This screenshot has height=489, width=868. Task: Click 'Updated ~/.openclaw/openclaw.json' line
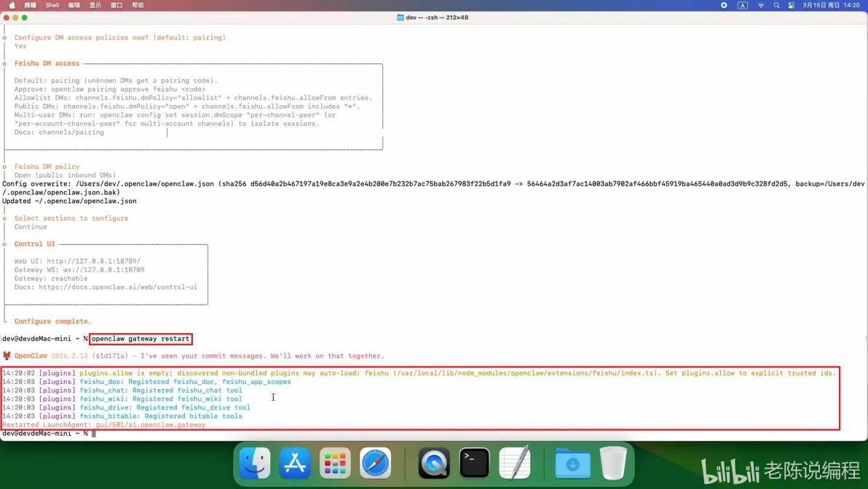[69, 201]
